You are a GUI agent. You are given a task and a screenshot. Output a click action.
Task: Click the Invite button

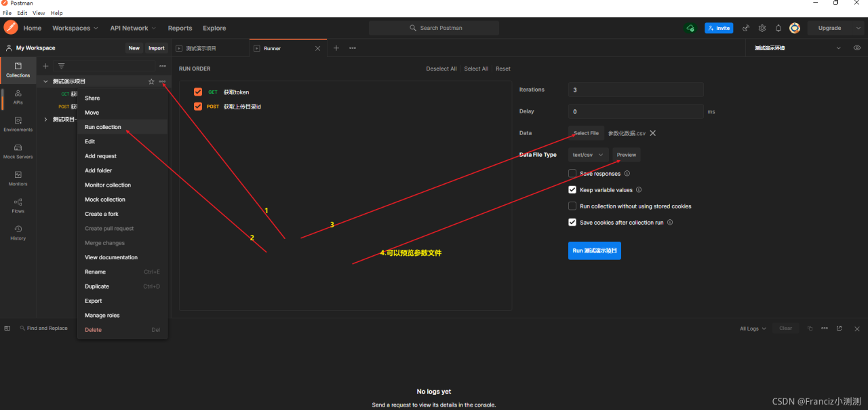719,28
